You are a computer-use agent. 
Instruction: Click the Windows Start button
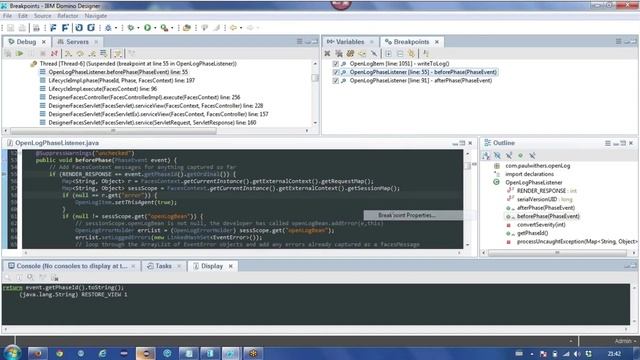pos(12,353)
